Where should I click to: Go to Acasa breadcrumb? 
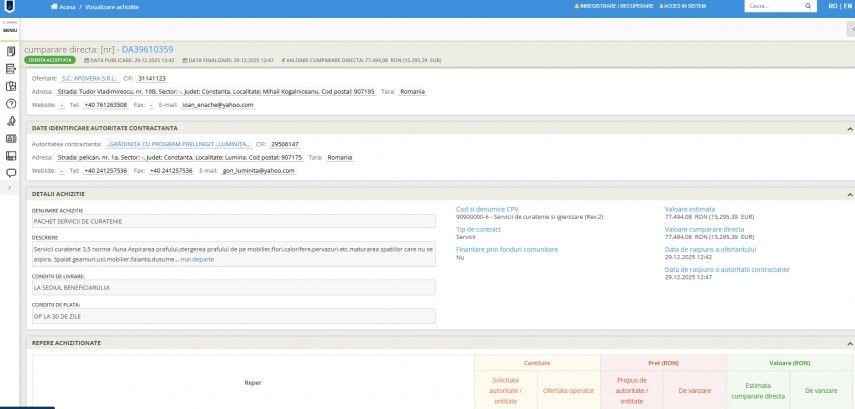[x=66, y=6]
